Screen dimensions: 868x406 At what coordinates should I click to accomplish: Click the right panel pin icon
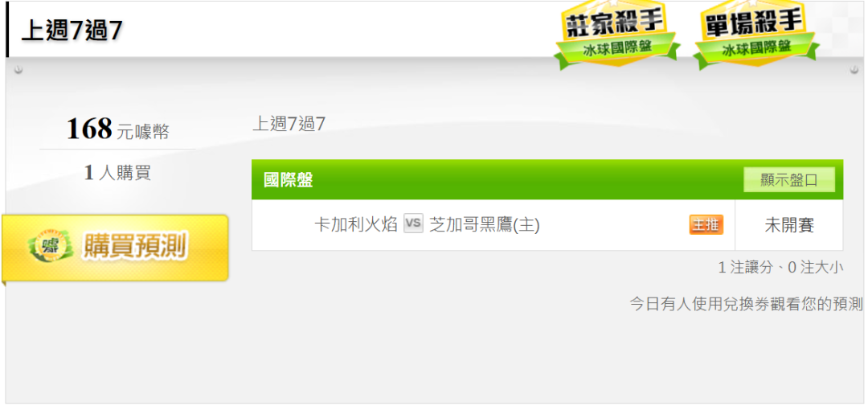tap(854, 70)
